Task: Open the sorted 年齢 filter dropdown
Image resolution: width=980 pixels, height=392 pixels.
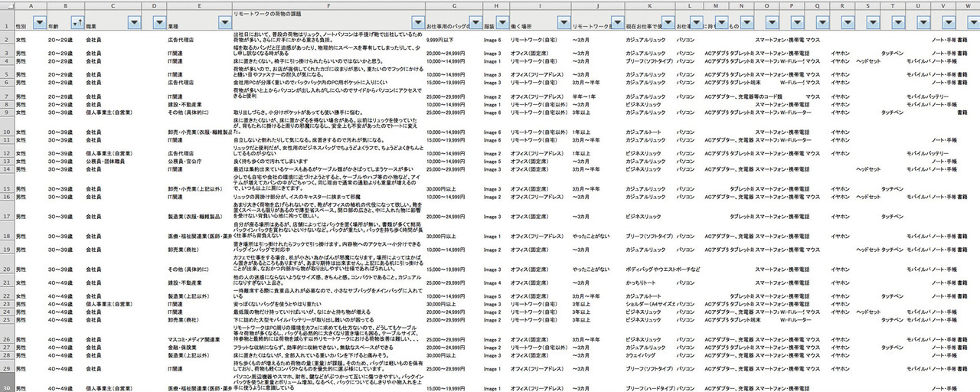Action: pyautogui.click(x=77, y=23)
